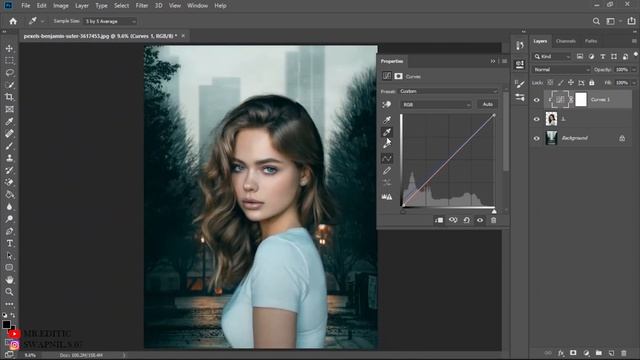
Task: Open the Fill slider dropdown arrow
Action: [633, 83]
